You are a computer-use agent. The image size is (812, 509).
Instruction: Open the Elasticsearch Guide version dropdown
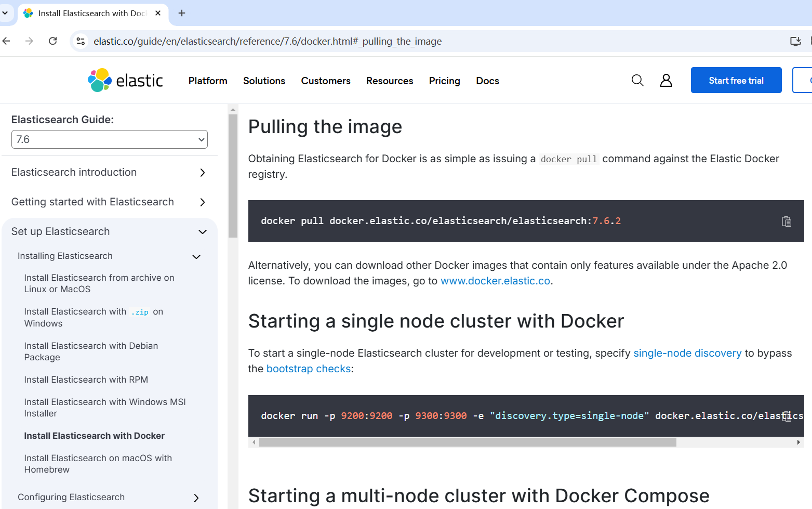coord(110,139)
